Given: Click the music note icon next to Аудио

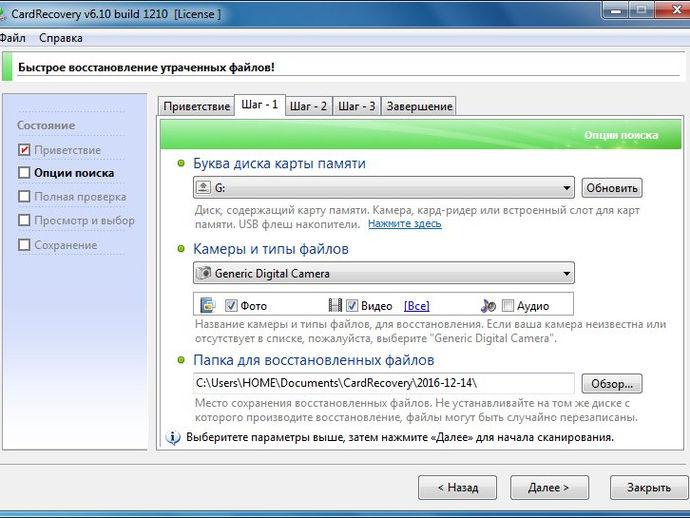Looking at the screenshot, I should tap(488, 305).
